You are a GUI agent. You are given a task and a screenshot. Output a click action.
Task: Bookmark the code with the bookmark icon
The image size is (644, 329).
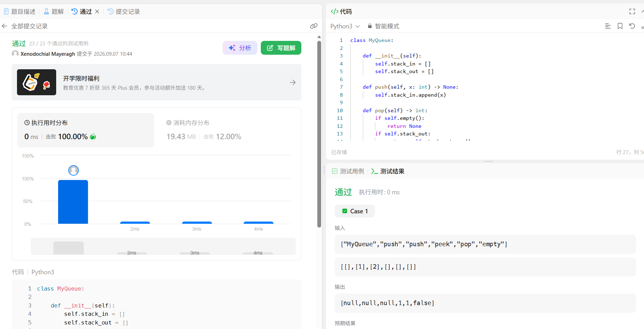tap(620, 26)
